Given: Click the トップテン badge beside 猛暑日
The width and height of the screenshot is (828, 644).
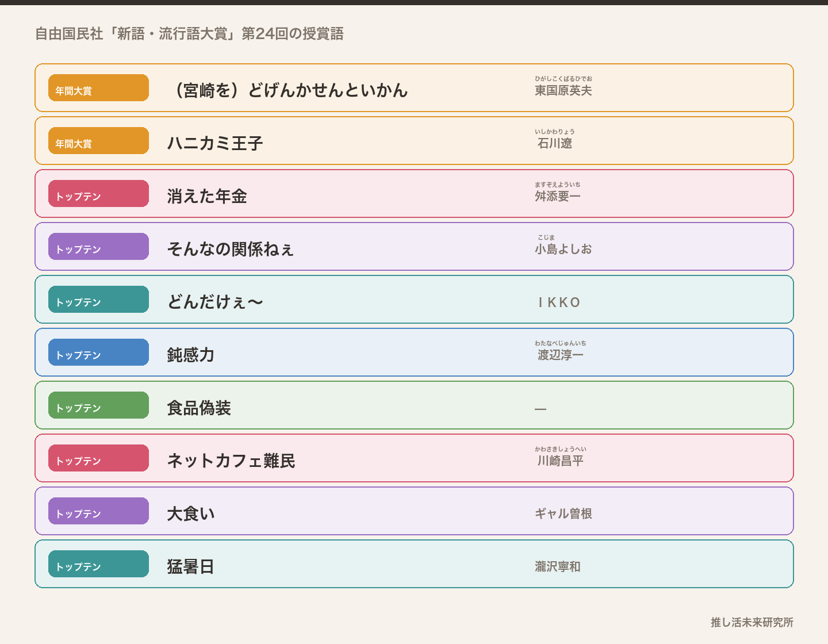Looking at the screenshot, I should tap(98, 564).
